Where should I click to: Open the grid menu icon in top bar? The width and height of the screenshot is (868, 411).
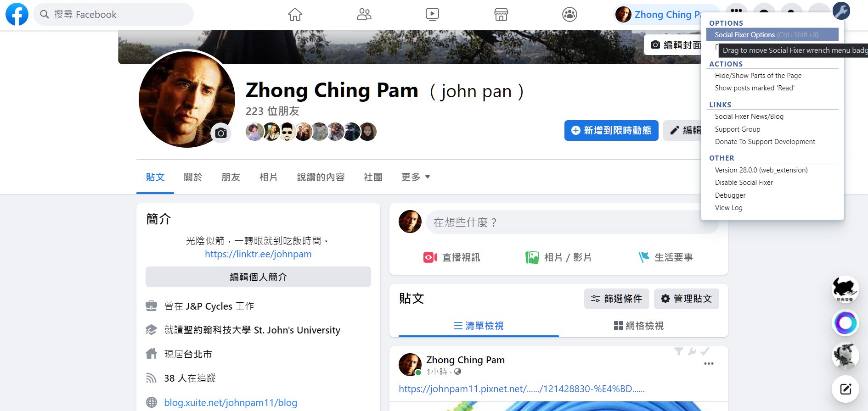click(736, 11)
